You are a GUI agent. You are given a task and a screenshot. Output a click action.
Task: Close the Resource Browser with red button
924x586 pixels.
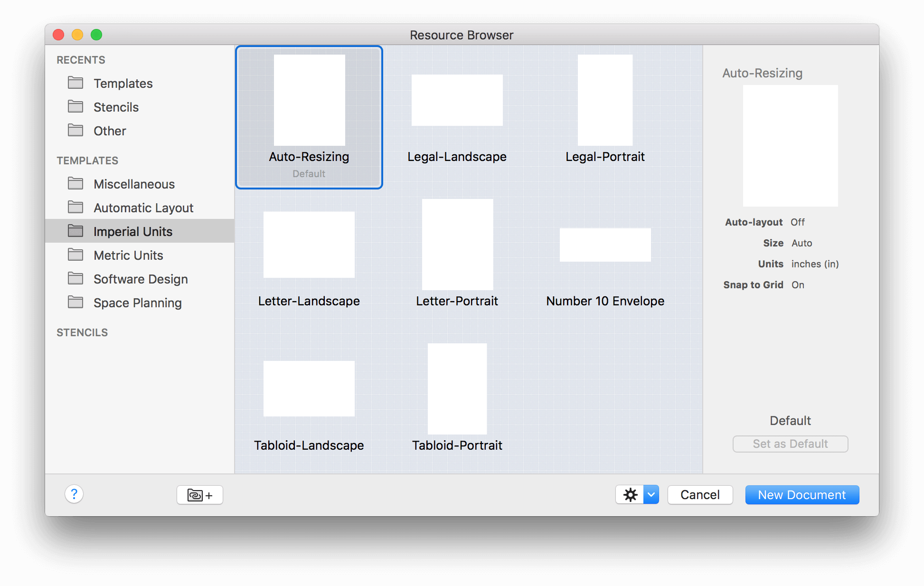[x=58, y=35]
